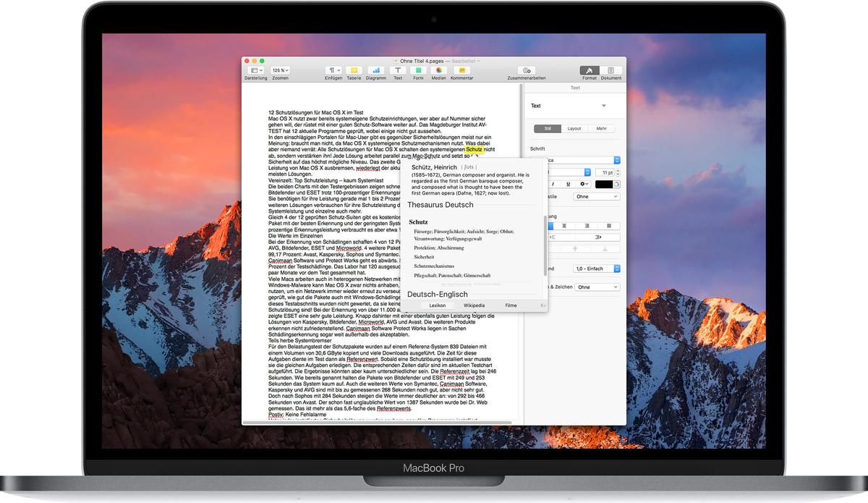Image resolution: width=868 pixels, height=503 pixels.
Task: Open the gear advanced font options
Action: coord(583,185)
